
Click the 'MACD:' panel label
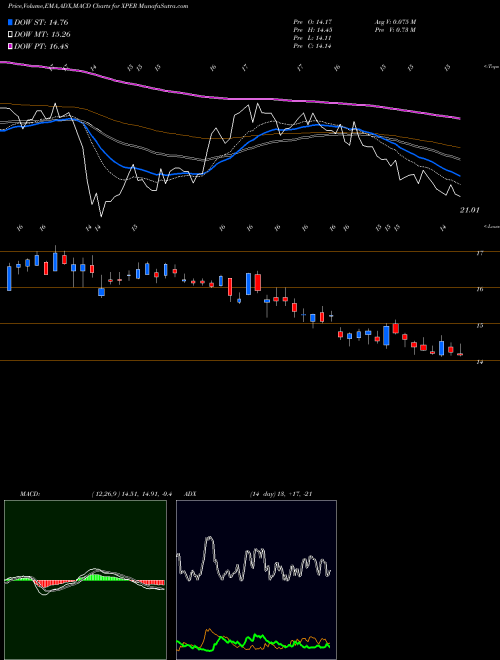(30, 494)
